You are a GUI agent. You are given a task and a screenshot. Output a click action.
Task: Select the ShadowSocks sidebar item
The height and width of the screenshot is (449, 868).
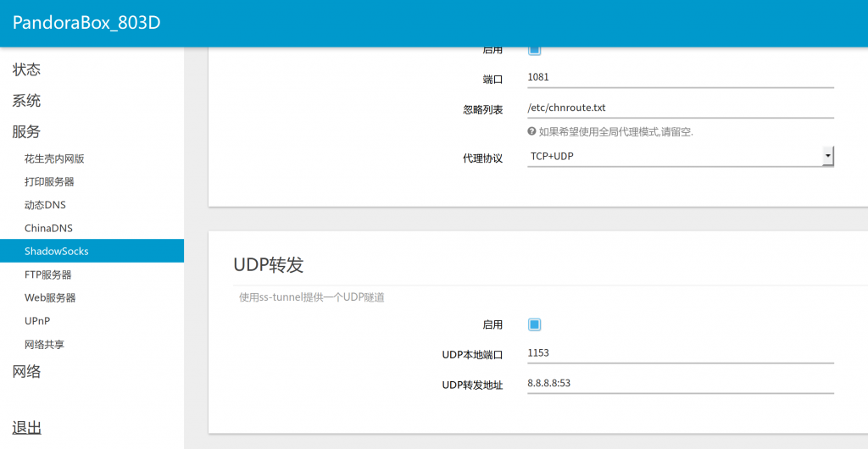pyautogui.click(x=92, y=251)
